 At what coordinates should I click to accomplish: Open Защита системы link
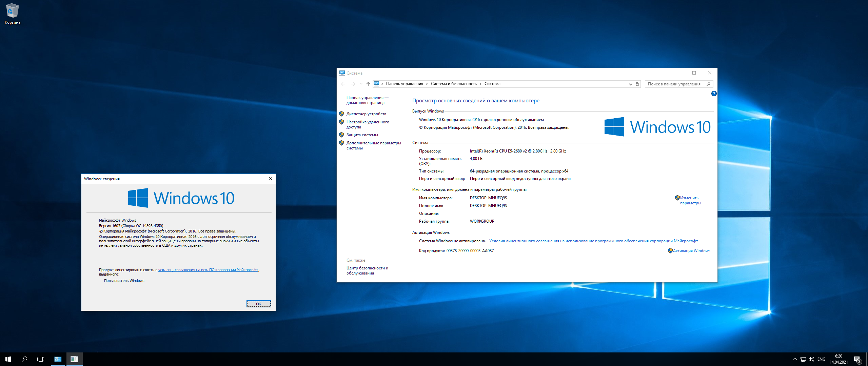(362, 135)
